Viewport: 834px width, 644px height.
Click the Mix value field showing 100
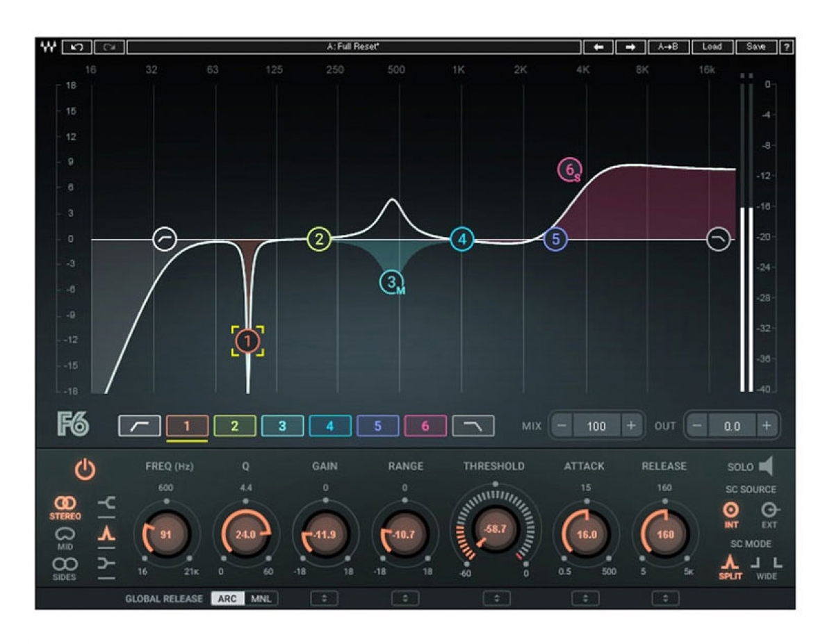click(596, 426)
